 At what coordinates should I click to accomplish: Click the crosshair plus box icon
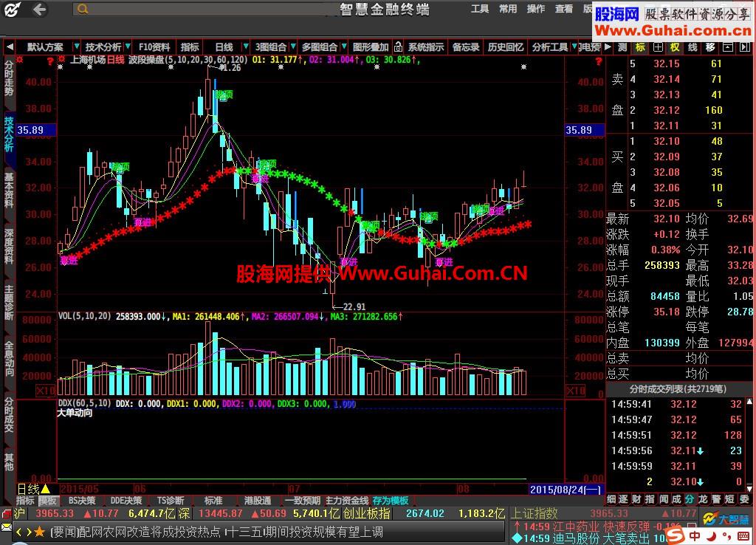[x=658, y=47]
